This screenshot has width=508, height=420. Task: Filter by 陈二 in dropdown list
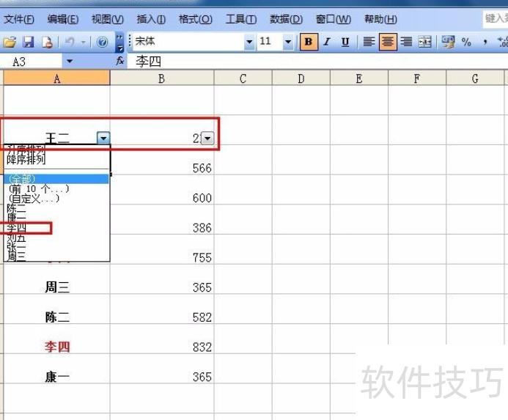(x=56, y=208)
